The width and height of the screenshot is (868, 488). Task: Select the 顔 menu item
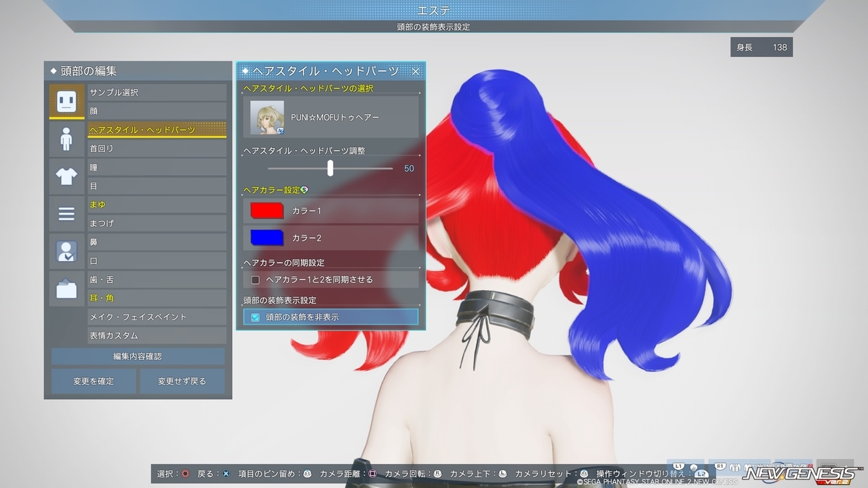coord(157,111)
